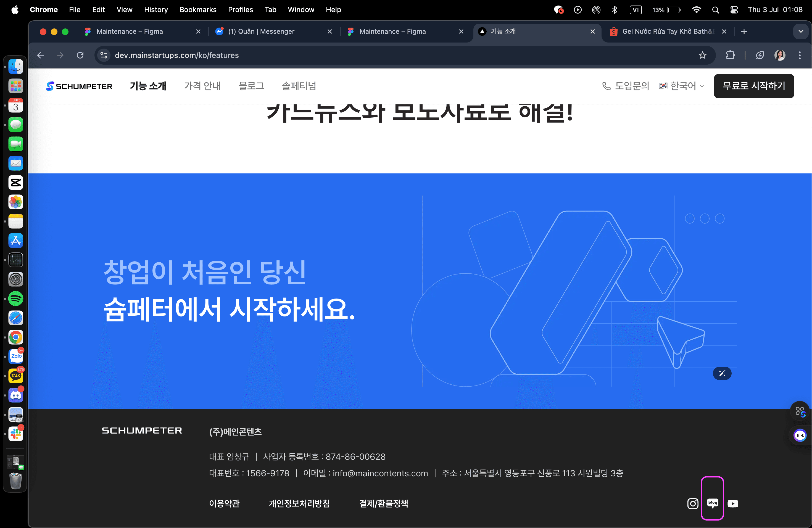Open App Store from the Dock
This screenshot has height=528, width=812.
[x=16, y=241]
